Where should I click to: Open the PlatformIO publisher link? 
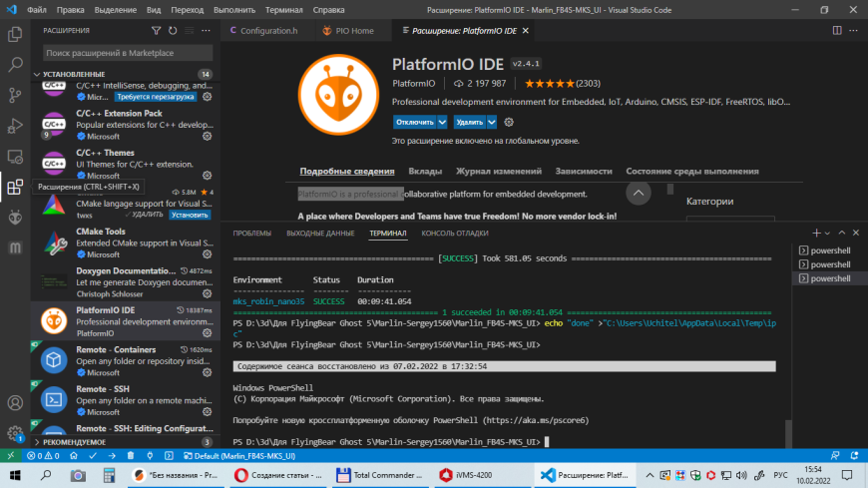pos(413,84)
